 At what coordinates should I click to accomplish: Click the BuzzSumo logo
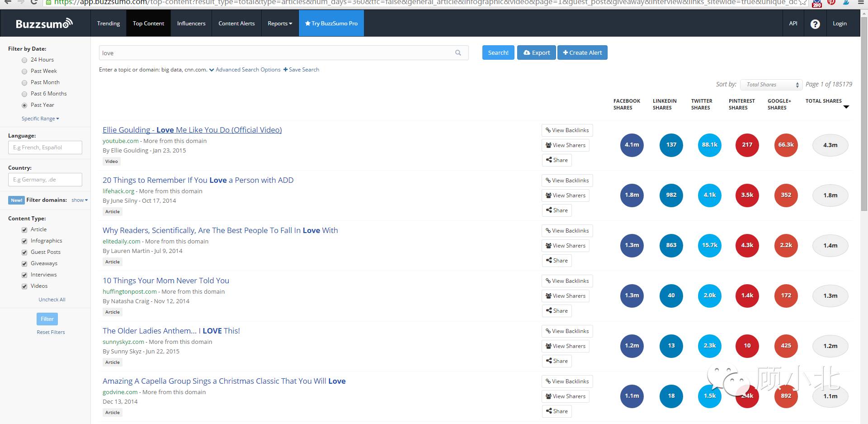coord(44,24)
